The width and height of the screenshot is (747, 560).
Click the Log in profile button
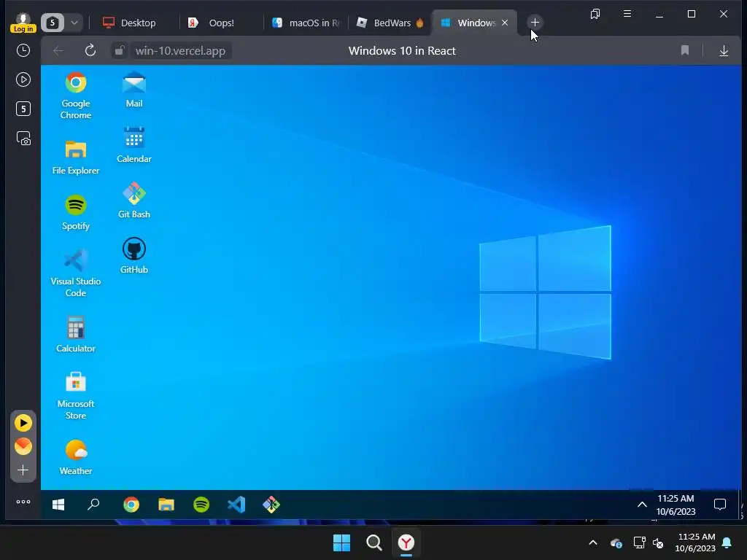[23, 23]
